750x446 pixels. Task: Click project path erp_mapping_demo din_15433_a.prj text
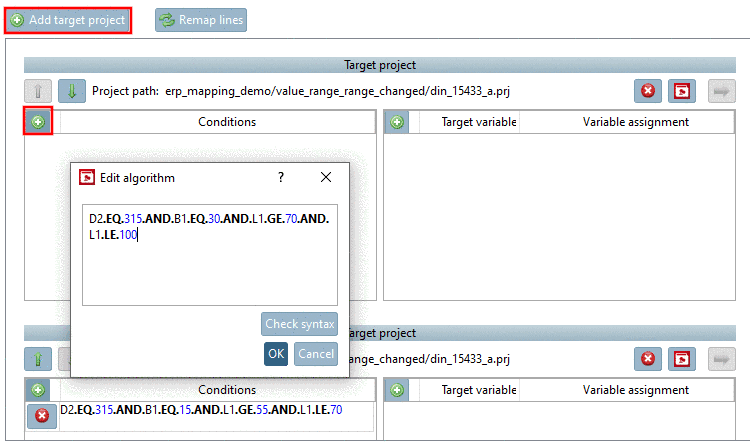(x=337, y=91)
